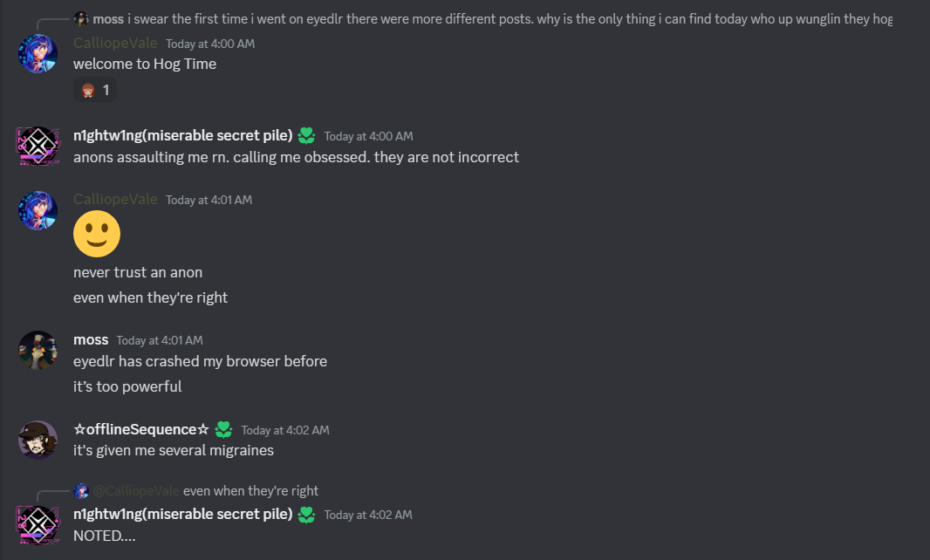Click n1ghtw1ng's avatar on the 4:00 AM message
The height and width of the screenshot is (560, 930).
click(38, 147)
